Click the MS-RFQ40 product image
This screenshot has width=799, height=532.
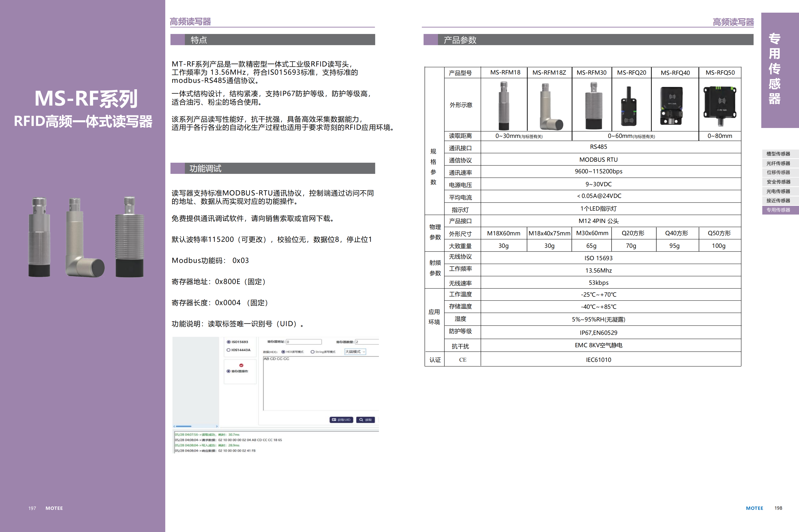[672, 106]
